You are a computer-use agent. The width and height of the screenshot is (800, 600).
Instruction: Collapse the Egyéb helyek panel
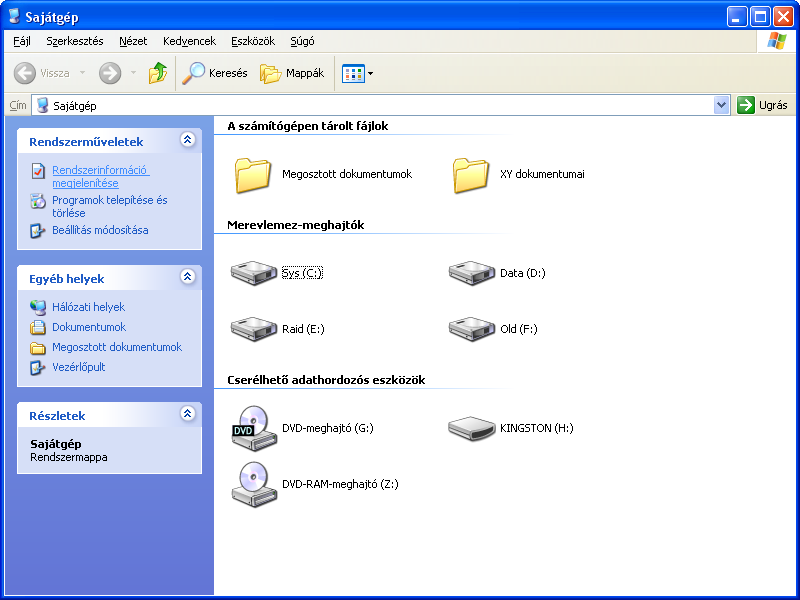point(188,277)
